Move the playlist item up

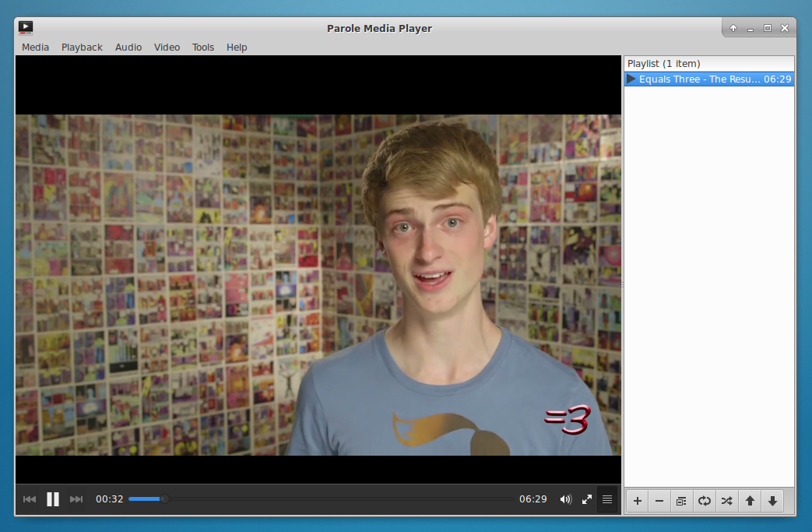750,501
